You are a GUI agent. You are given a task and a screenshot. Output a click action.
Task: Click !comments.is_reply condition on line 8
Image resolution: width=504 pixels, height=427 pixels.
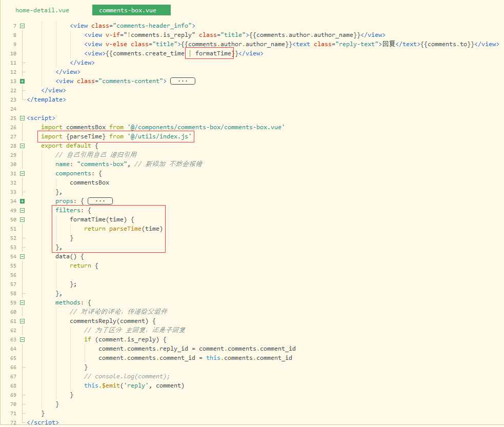click(161, 35)
